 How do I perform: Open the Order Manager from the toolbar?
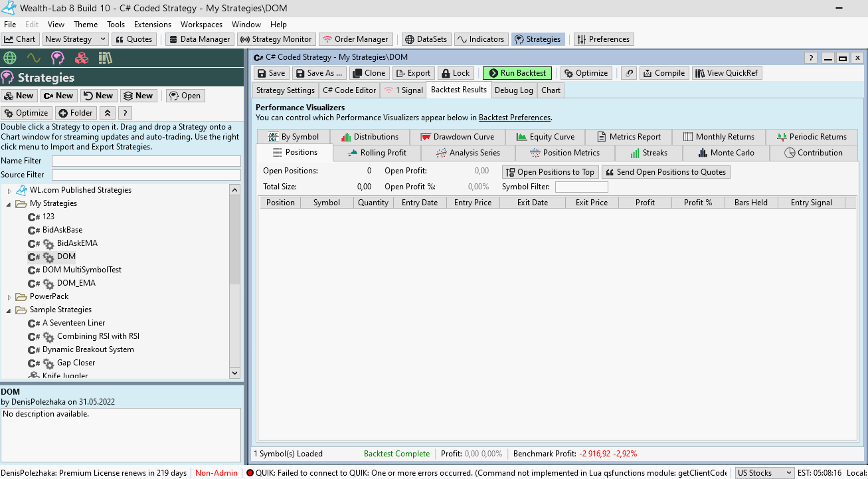pos(355,39)
